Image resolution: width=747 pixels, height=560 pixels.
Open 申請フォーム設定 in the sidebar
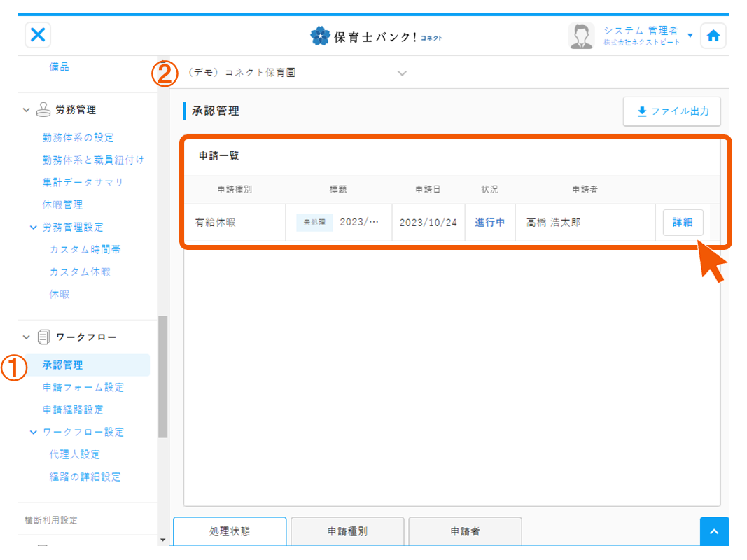click(83, 387)
